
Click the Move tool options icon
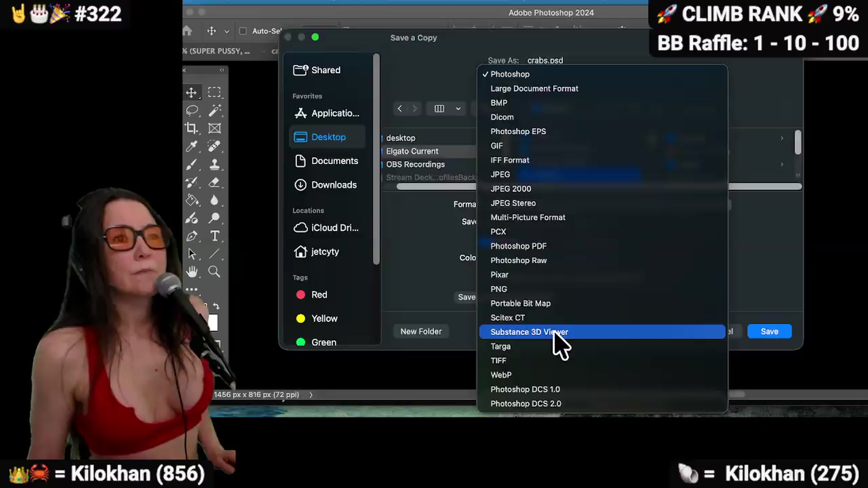click(x=211, y=31)
